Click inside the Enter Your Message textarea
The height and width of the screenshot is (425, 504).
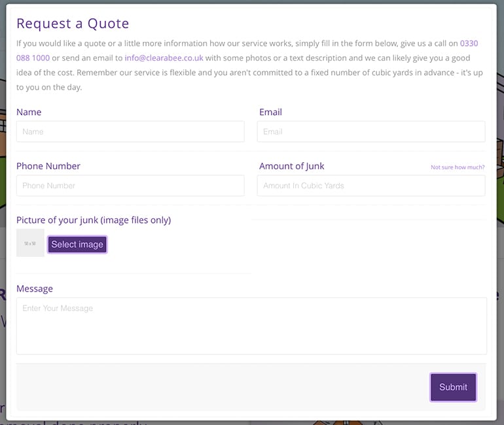[x=251, y=326]
